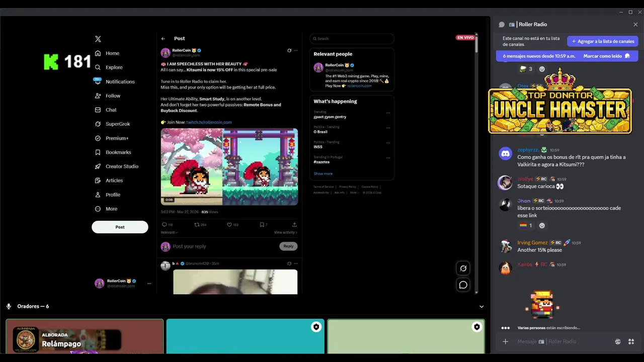The height and width of the screenshot is (362, 644).
Task: Click Grok icon on RollerCoin post
Action: [289, 50]
